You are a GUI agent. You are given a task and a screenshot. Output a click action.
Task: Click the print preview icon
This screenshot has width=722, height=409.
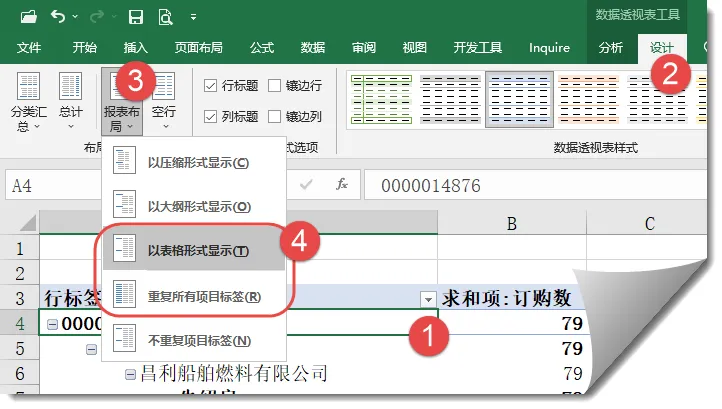click(164, 16)
